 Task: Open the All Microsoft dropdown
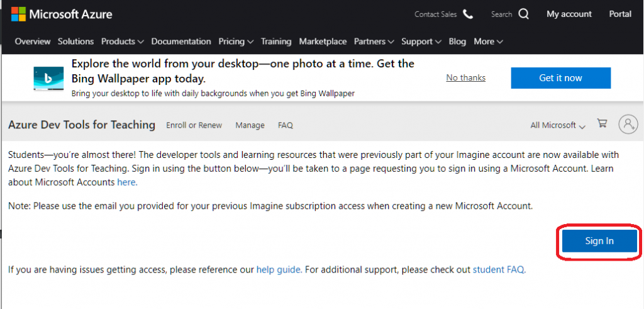[558, 125]
